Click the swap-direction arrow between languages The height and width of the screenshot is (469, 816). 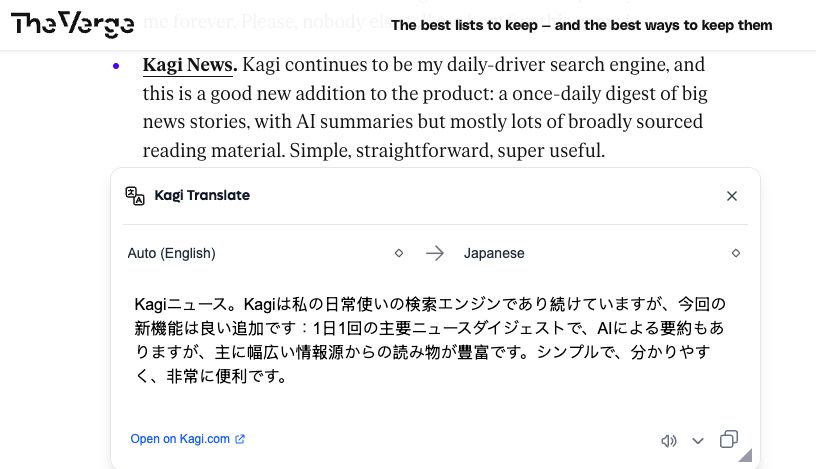tap(434, 253)
